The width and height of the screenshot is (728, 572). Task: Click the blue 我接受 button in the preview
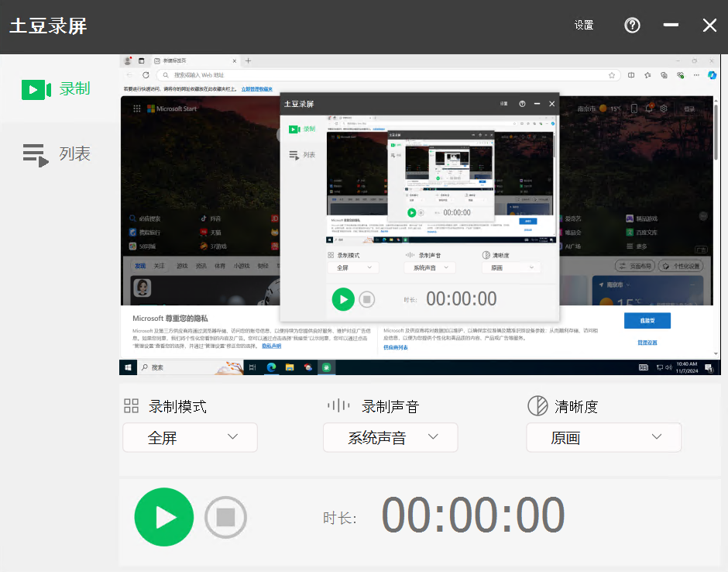click(647, 321)
